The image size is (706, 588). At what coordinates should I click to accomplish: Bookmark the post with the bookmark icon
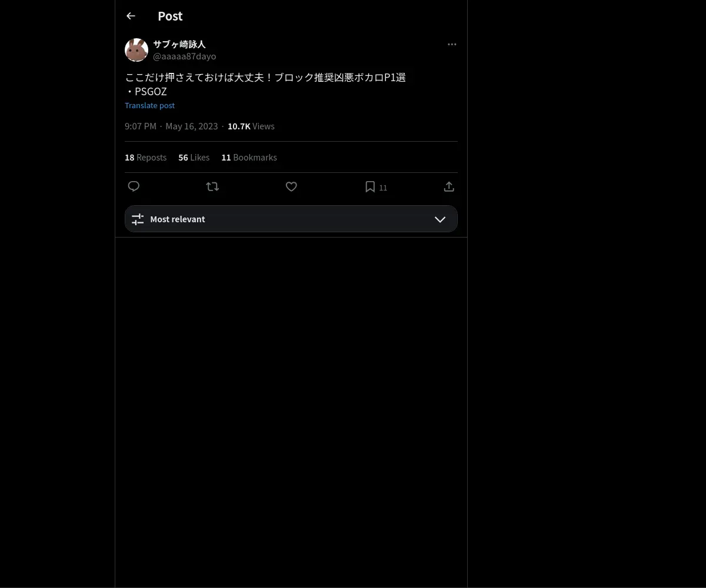tap(370, 186)
